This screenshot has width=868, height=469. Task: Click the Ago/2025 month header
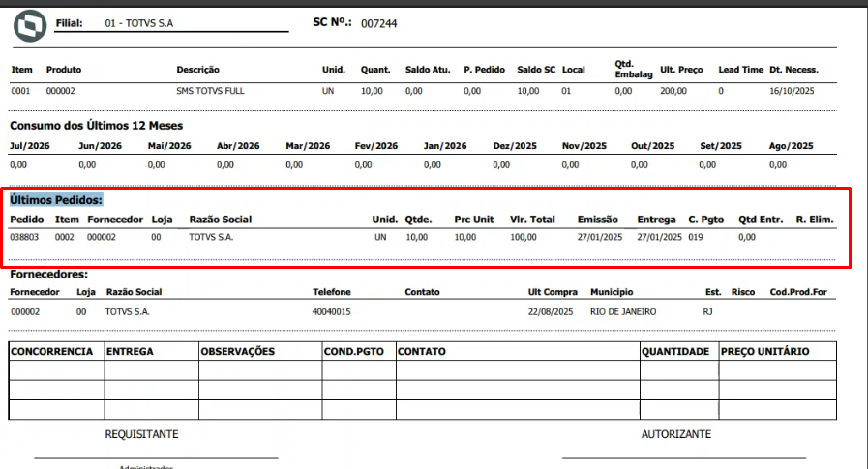[791, 146]
